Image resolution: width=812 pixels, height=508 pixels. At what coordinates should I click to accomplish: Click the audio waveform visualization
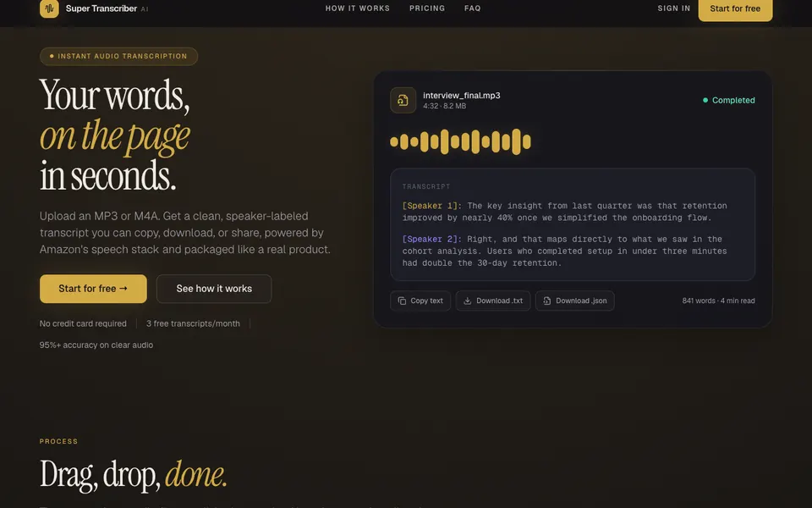coord(460,141)
